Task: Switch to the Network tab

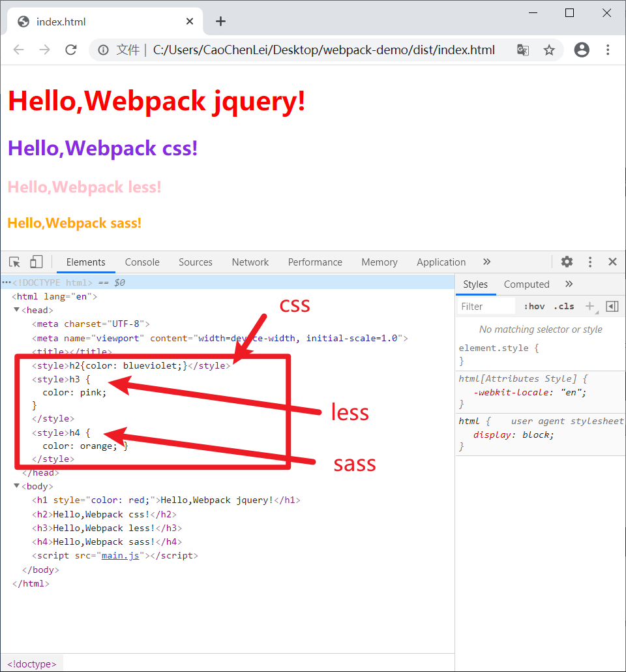Action: (x=250, y=262)
